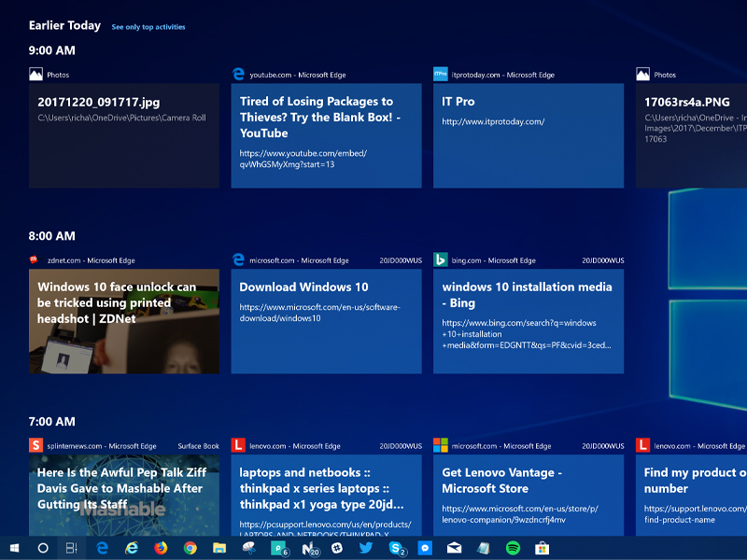Open the Windows Start menu
Screen dimensions: 747x560
pos(14,548)
